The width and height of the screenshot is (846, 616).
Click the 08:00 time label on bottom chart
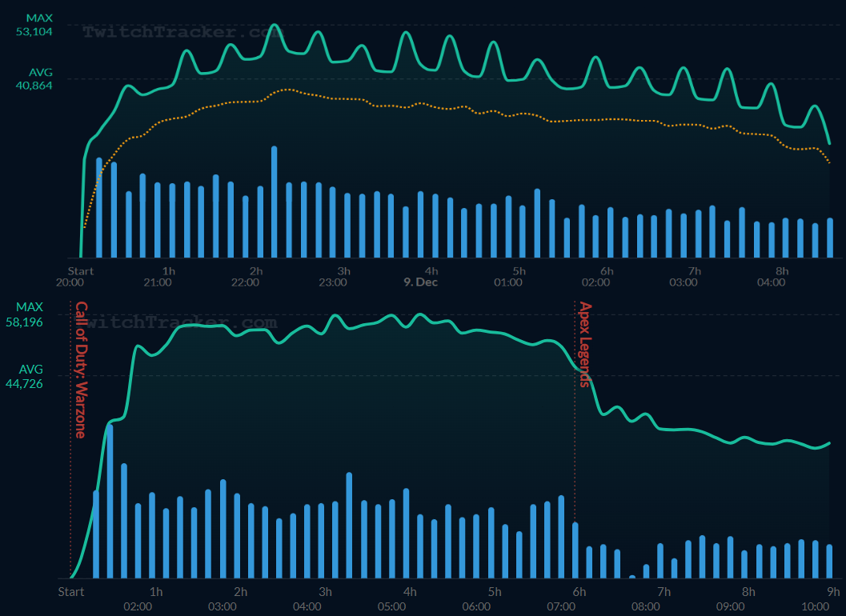[647, 607]
